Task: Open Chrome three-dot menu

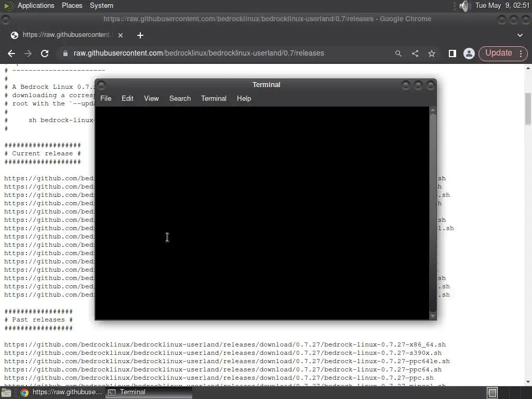Action: tap(521, 54)
